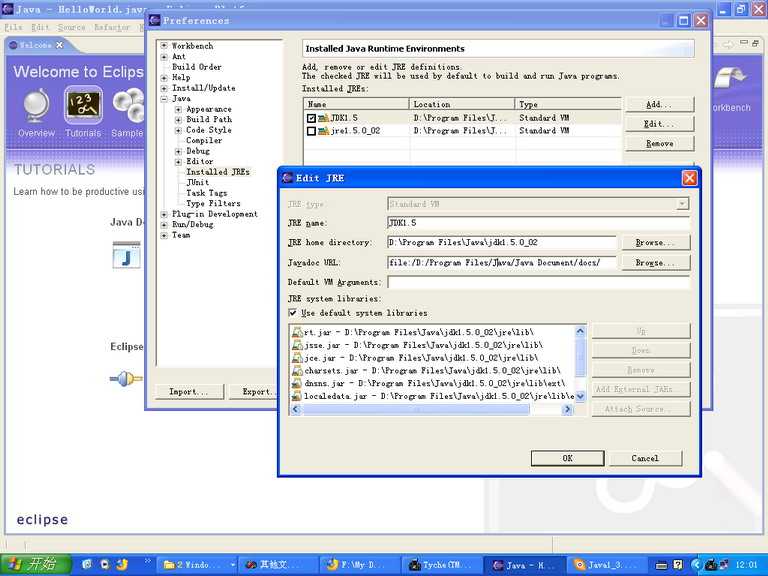
Task: Expand the Workbench tree node
Action: pos(164,46)
